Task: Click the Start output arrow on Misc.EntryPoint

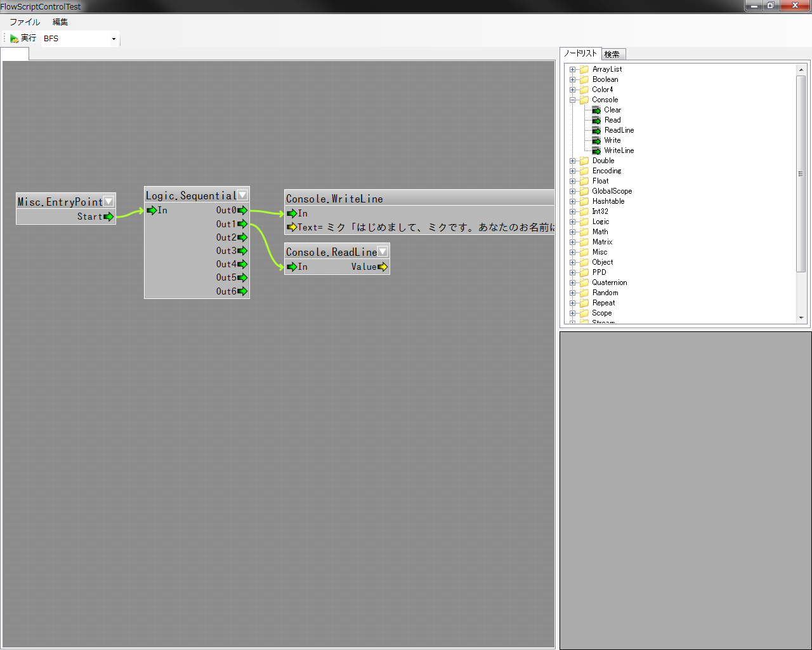Action: [108, 216]
